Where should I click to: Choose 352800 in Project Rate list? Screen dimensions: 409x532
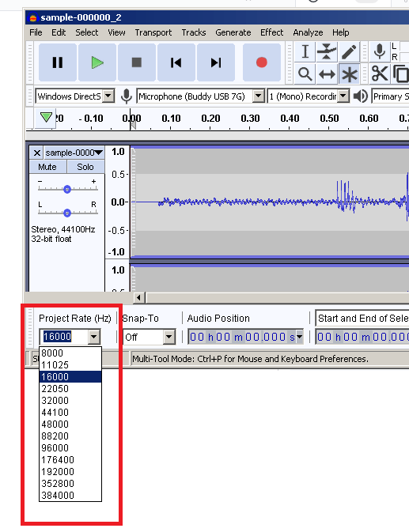pyautogui.click(x=70, y=484)
